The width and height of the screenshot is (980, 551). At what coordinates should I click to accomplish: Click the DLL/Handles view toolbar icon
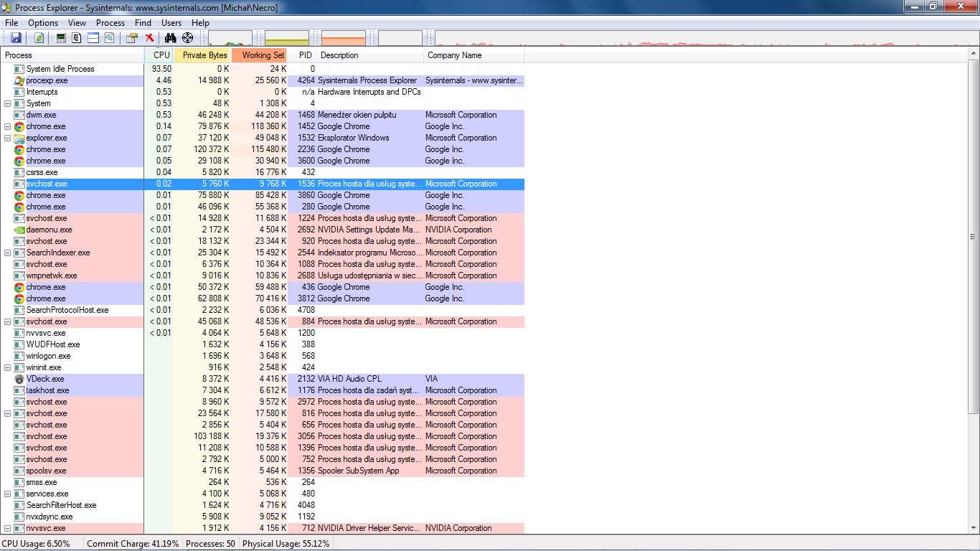[110, 38]
